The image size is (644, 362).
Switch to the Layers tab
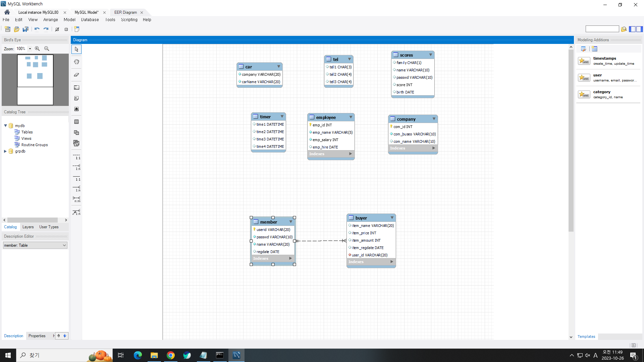point(28,227)
